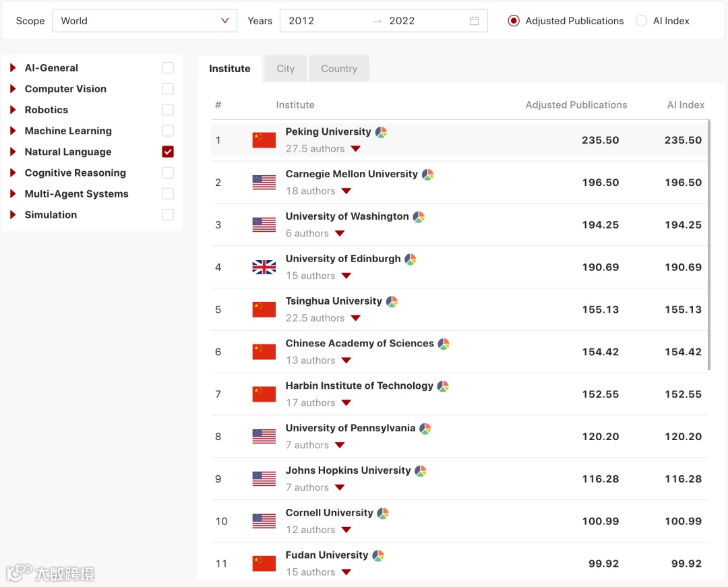Select the AI Index radio button
This screenshot has width=728, height=587.
pyautogui.click(x=641, y=21)
